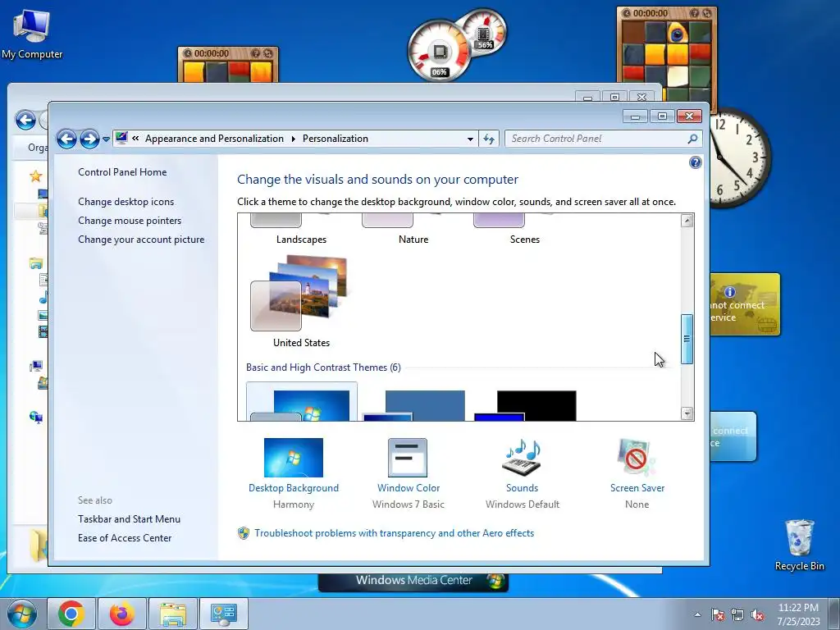Image resolution: width=840 pixels, height=630 pixels.
Task: Click the theme list scroll down arrow
Action: tap(687, 413)
